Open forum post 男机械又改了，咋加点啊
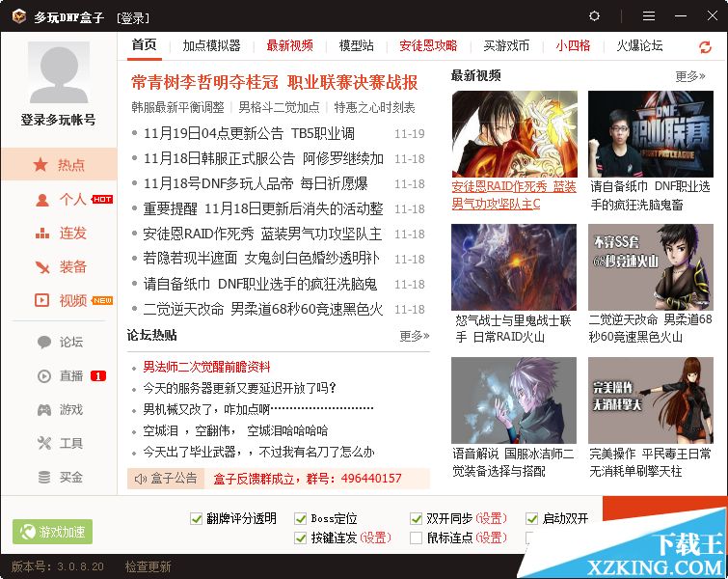Image resolution: width=728 pixels, height=579 pixels. (258, 409)
